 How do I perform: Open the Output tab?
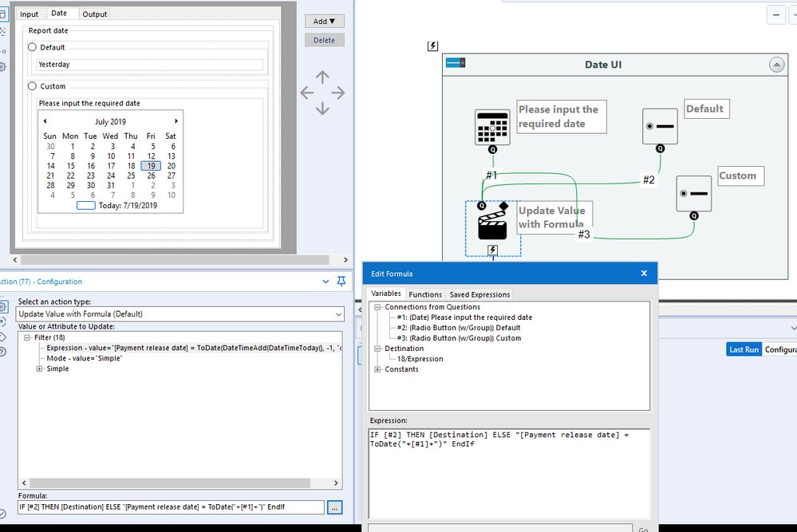(x=95, y=14)
